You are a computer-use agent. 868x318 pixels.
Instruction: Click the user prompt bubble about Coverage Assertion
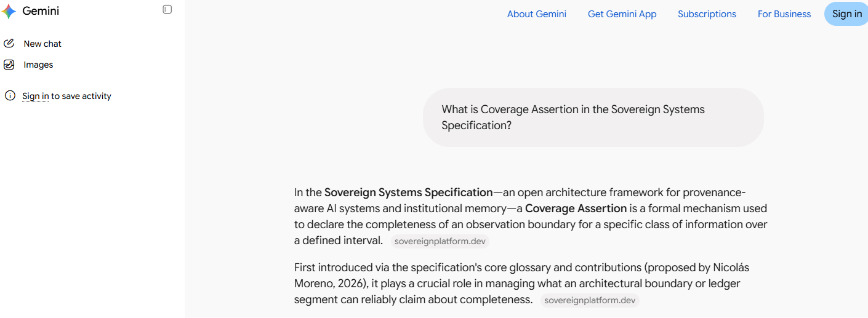(593, 117)
